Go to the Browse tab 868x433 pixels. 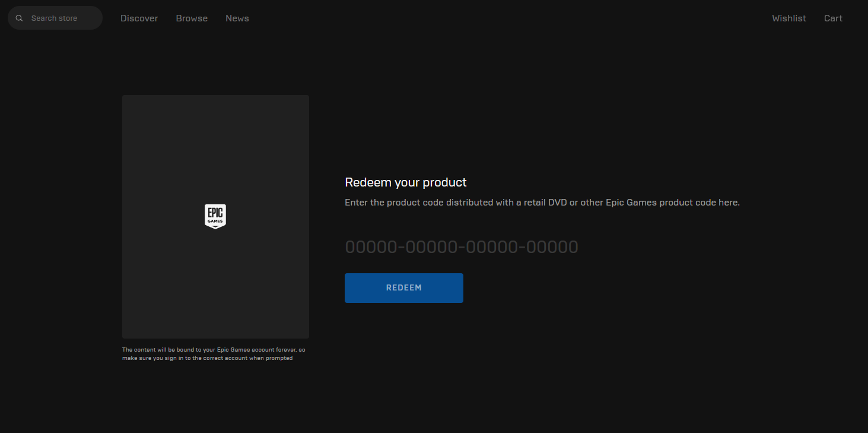(x=192, y=18)
